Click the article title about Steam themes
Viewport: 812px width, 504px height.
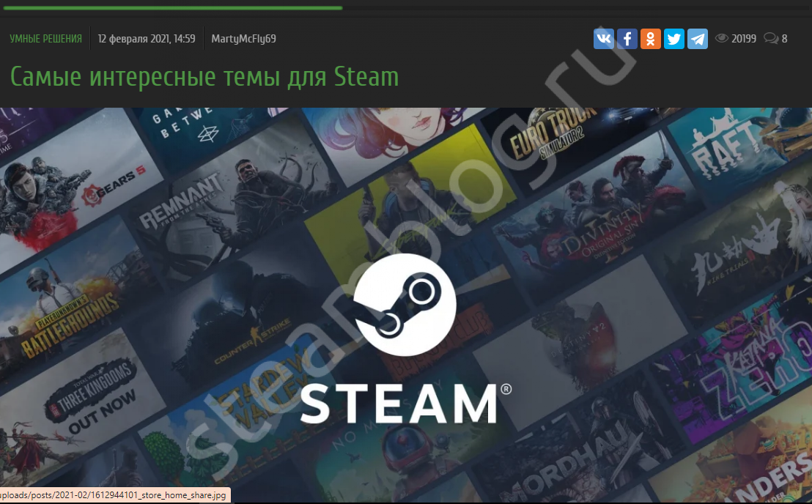click(x=204, y=76)
